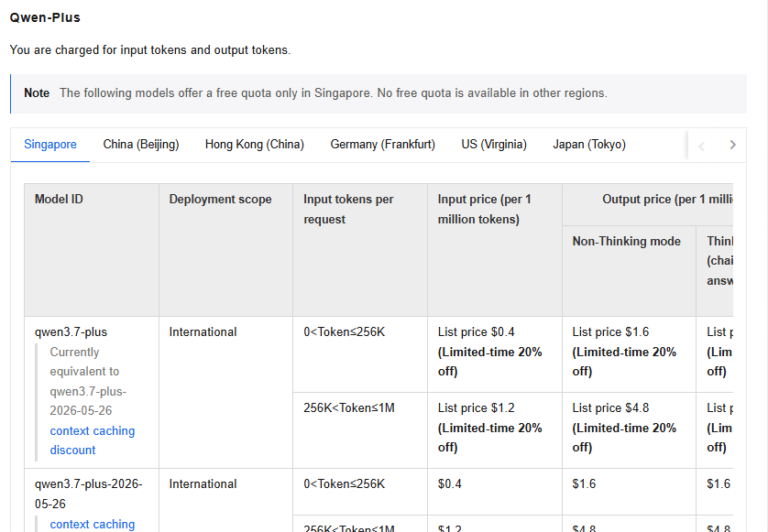Click International scope in qwen3.7-plus row
The width and height of the screenshot is (768, 532).
point(203,331)
